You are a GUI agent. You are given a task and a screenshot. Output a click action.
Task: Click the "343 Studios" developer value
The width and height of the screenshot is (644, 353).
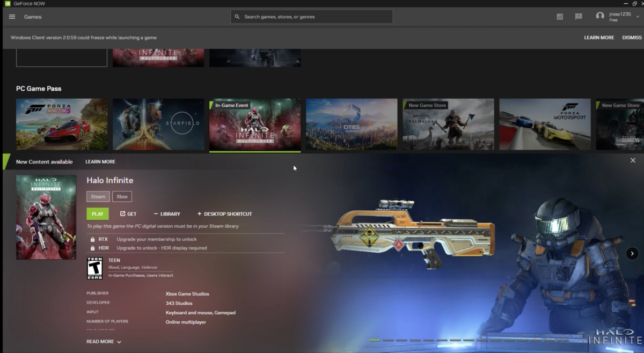click(x=179, y=304)
